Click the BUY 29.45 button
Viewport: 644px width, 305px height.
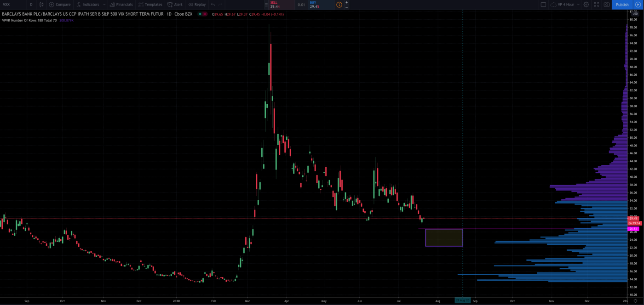pos(321,5)
